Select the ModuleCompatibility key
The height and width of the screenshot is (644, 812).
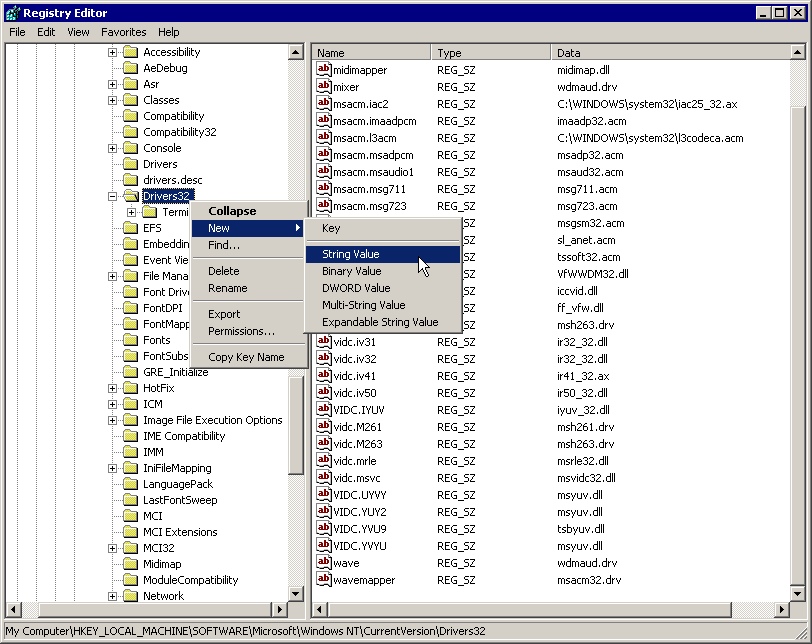pyautogui.click(x=190, y=580)
